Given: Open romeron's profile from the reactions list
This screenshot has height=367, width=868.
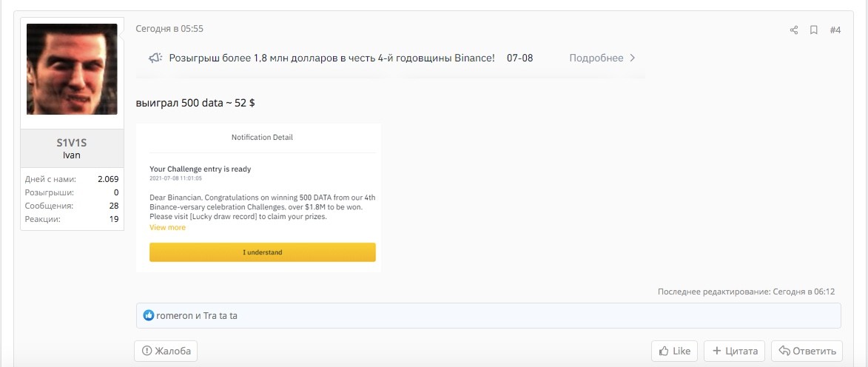Looking at the screenshot, I should pyautogui.click(x=175, y=316).
